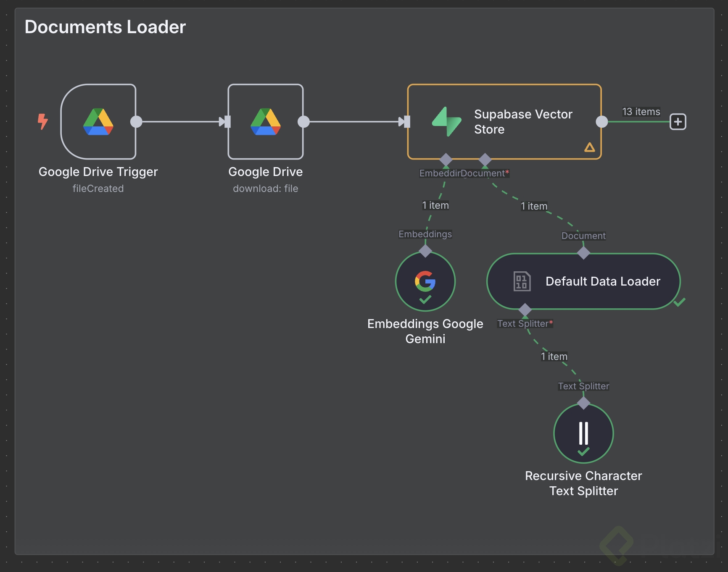Click the Documents Loader sticky title
The image size is (728, 572).
[105, 27]
